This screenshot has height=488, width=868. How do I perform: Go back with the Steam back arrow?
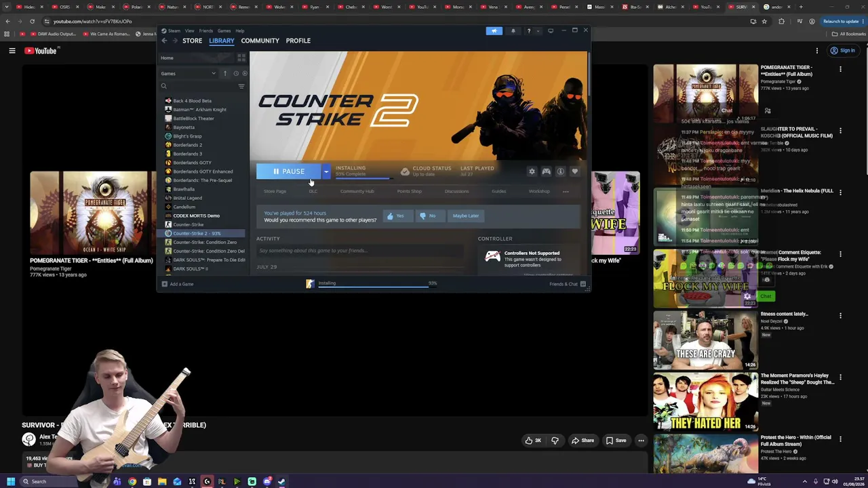(164, 41)
